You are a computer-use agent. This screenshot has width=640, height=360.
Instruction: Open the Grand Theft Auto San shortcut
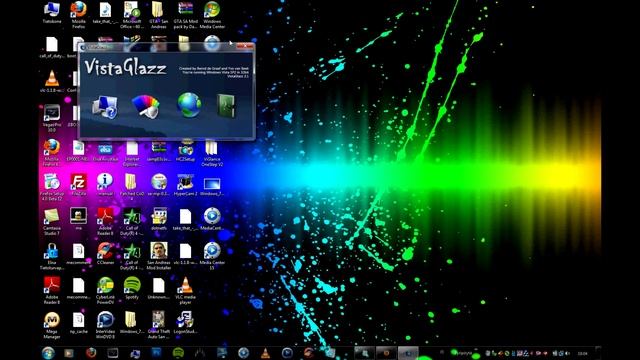[158, 325]
